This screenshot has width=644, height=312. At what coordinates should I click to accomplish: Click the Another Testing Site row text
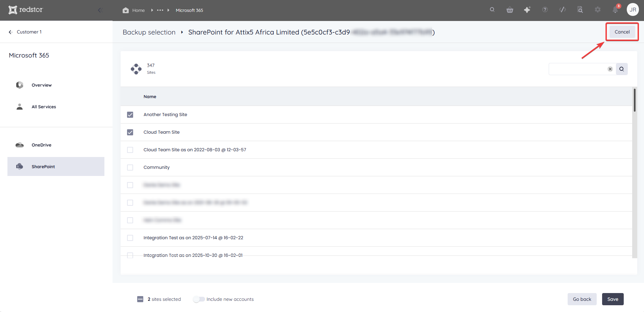click(x=165, y=114)
